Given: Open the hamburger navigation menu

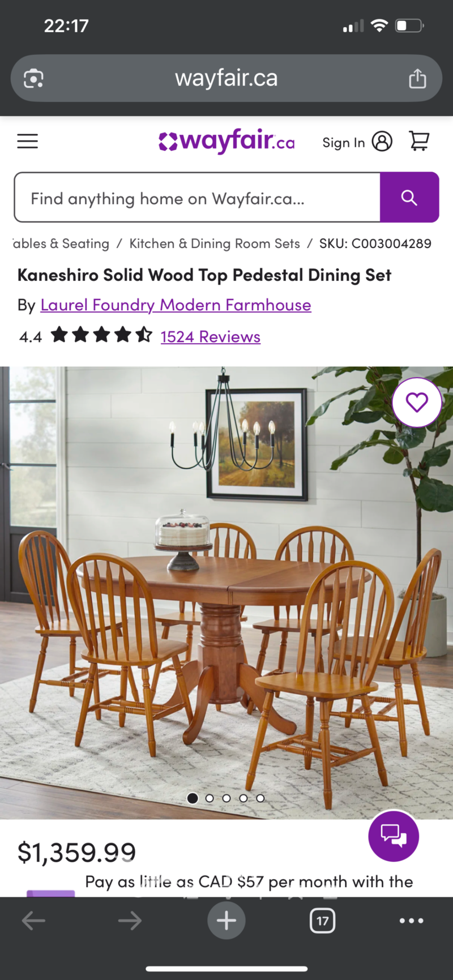Looking at the screenshot, I should tap(27, 141).
